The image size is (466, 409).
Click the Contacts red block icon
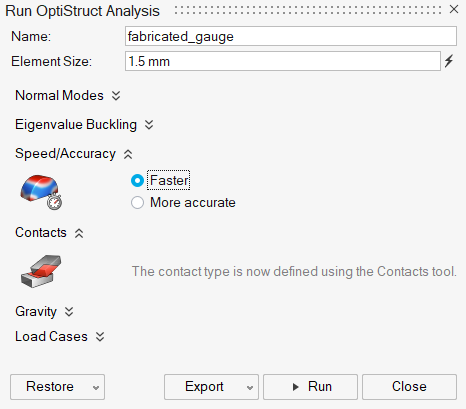(x=41, y=271)
